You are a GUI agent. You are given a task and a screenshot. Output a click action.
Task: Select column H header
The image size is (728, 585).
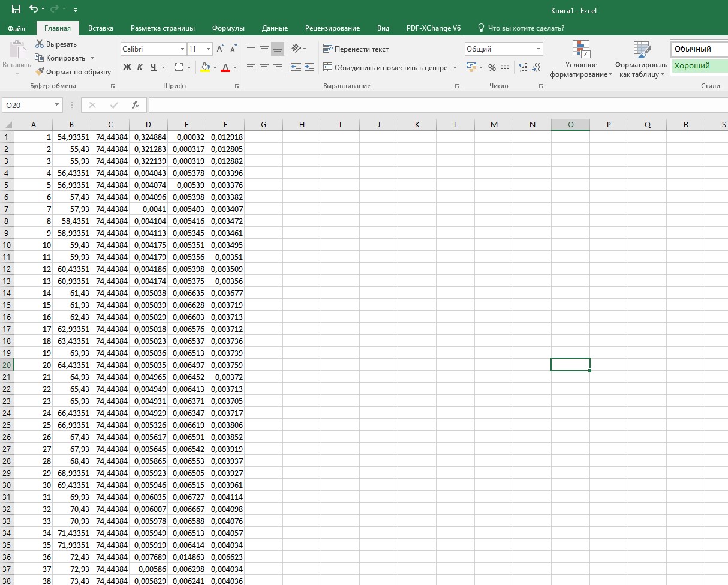[302, 124]
